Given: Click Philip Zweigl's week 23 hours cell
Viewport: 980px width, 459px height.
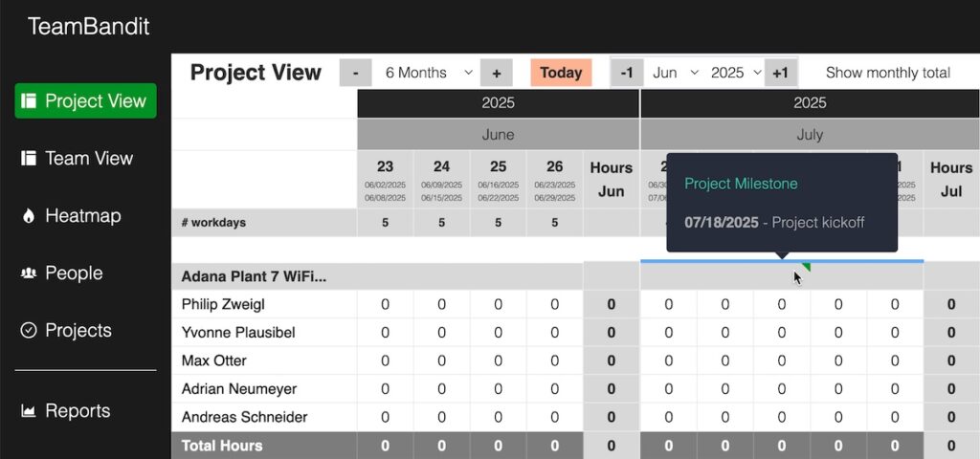Looking at the screenshot, I should pyautogui.click(x=385, y=305).
